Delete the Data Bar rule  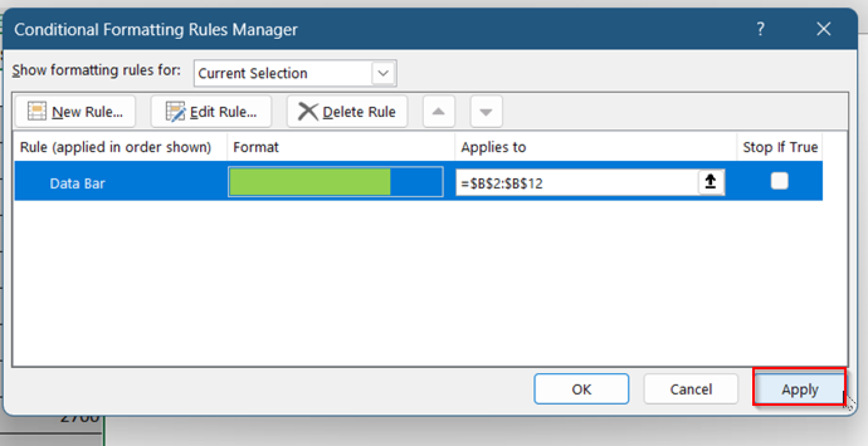(347, 111)
